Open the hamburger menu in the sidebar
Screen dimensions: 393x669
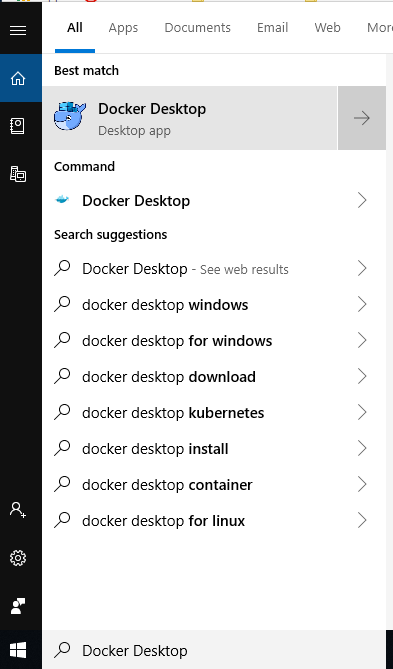pos(18,31)
